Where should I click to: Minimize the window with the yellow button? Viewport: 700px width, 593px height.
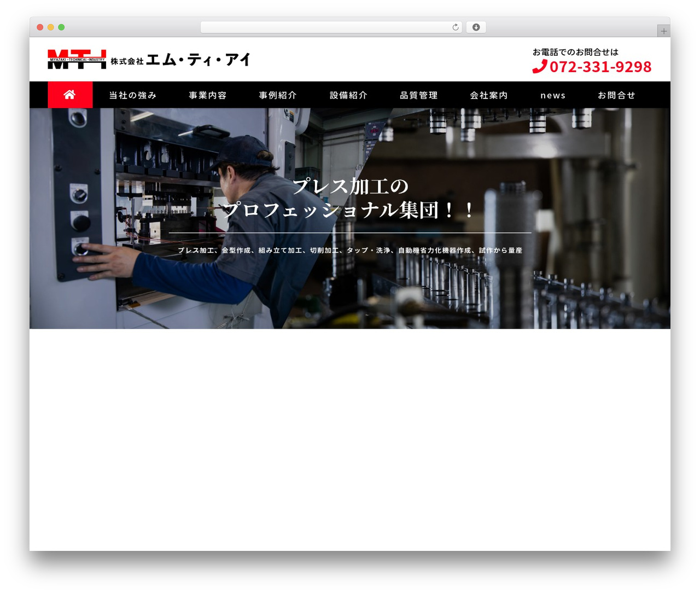(51, 27)
